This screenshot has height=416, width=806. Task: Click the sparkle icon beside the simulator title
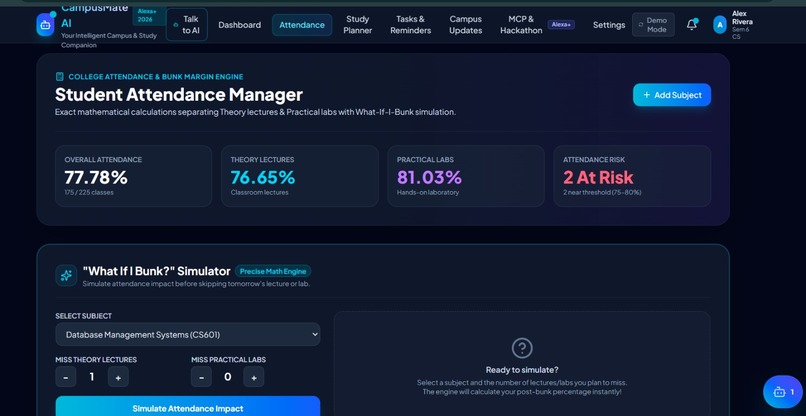tap(66, 276)
